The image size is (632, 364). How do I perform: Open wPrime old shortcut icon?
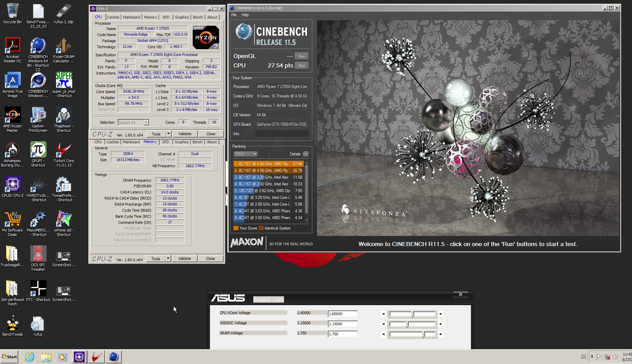(63, 223)
